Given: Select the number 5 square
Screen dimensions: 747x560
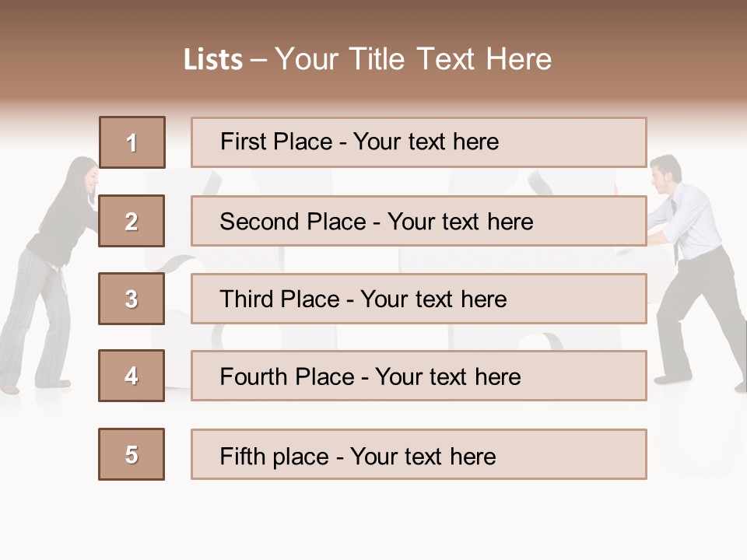Looking at the screenshot, I should pos(132,454).
